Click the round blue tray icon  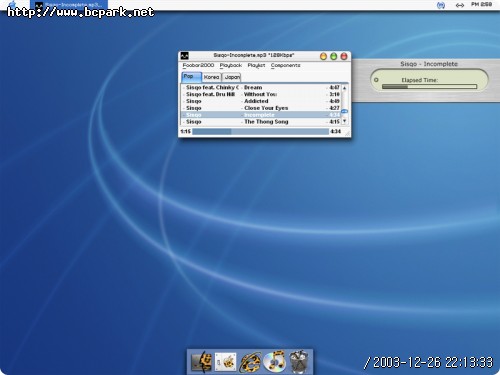[441, 5]
